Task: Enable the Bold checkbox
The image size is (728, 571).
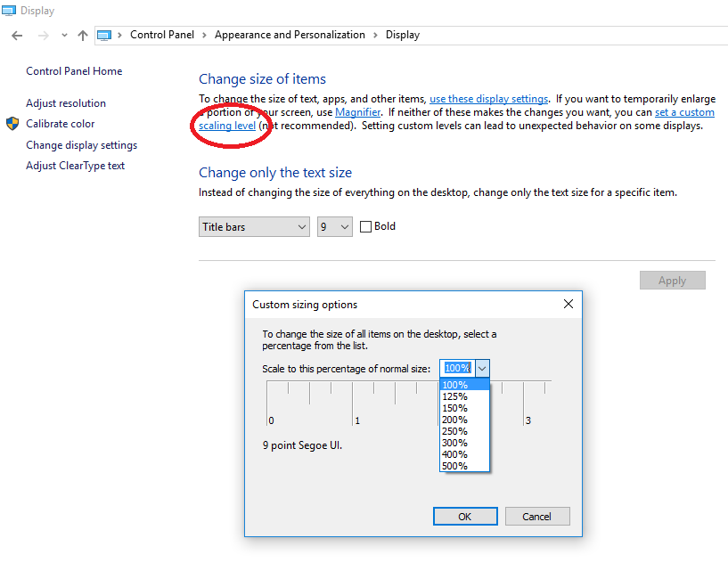Action: click(x=366, y=226)
